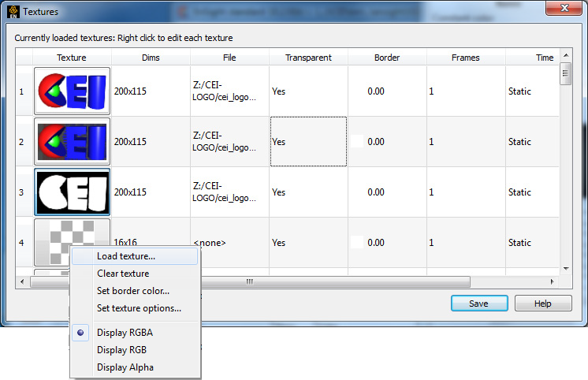Image resolution: width=588 pixels, height=380 pixels.
Task: Select Display RGBA radio option
Action: [x=135, y=333]
